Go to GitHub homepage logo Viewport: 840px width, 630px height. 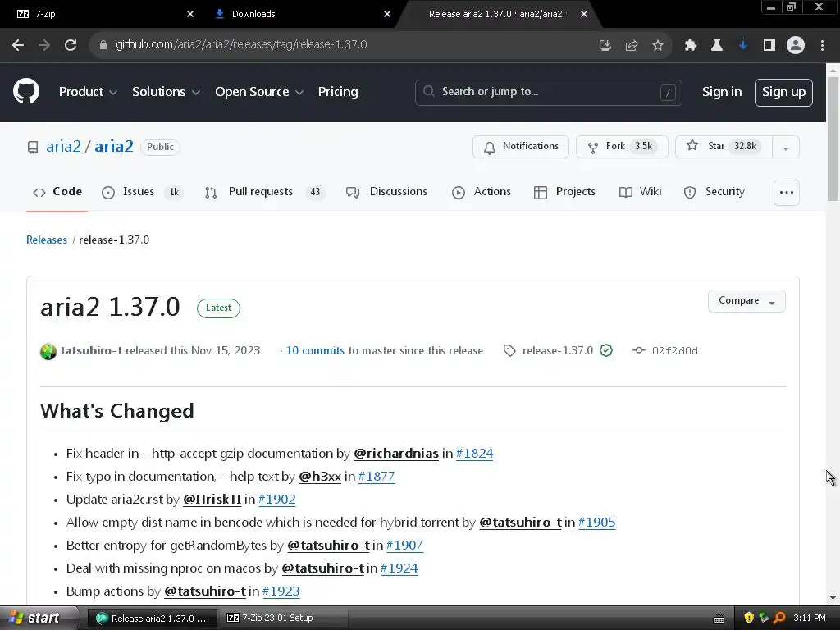point(26,92)
